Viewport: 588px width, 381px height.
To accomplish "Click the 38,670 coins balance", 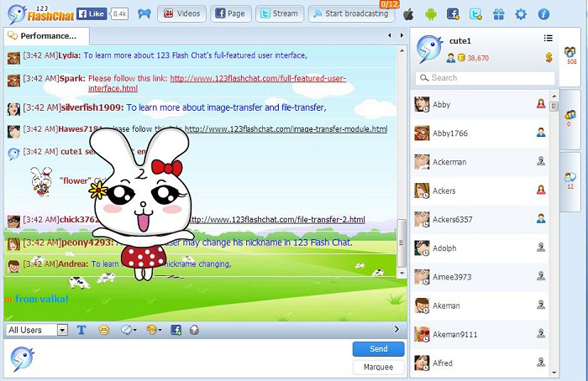I will coord(478,58).
